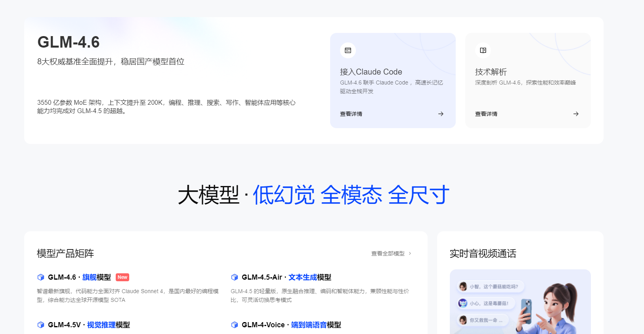Image resolution: width=644 pixels, height=334 pixels.
Task: Click the 技术解析 card title
Action: click(x=491, y=72)
